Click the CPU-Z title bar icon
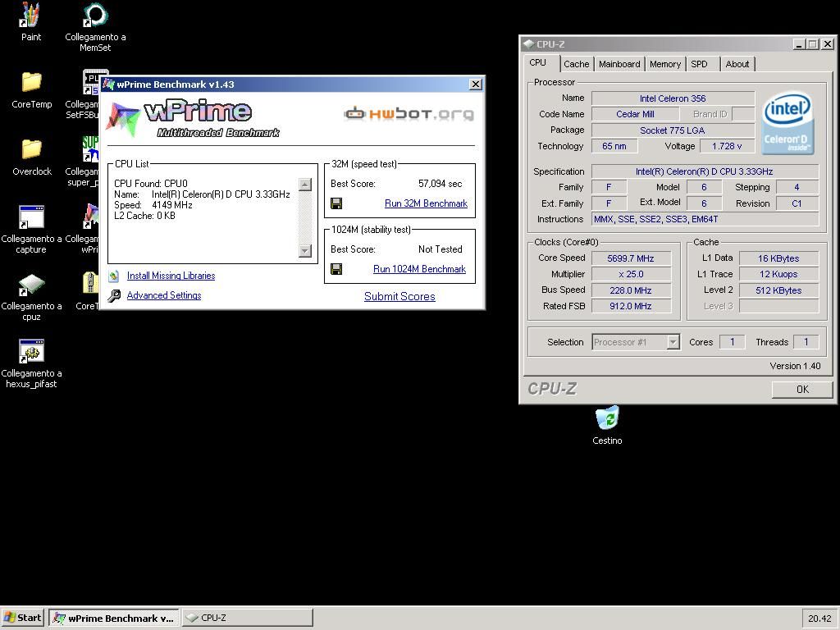Viewport: 840px width, 630px height. 529,44
